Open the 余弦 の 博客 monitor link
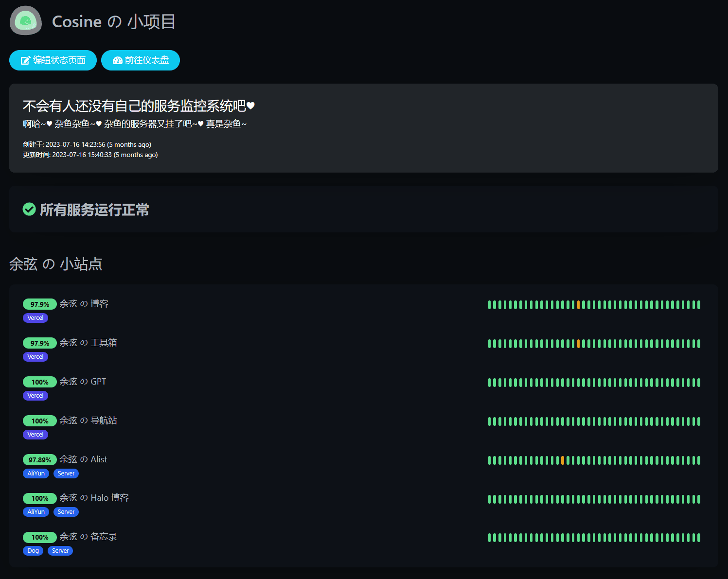This screenshot has width=728, height=579. [x=84, y=304]
